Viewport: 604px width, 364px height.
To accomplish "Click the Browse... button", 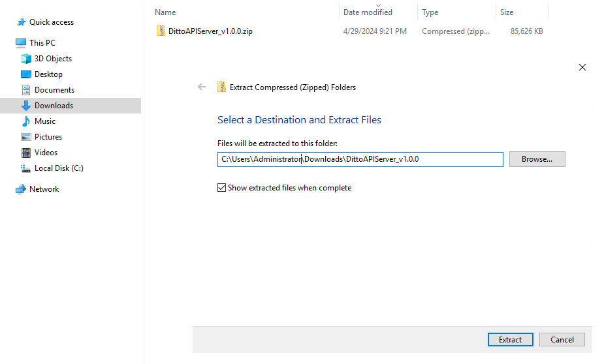I will (537, 159).
